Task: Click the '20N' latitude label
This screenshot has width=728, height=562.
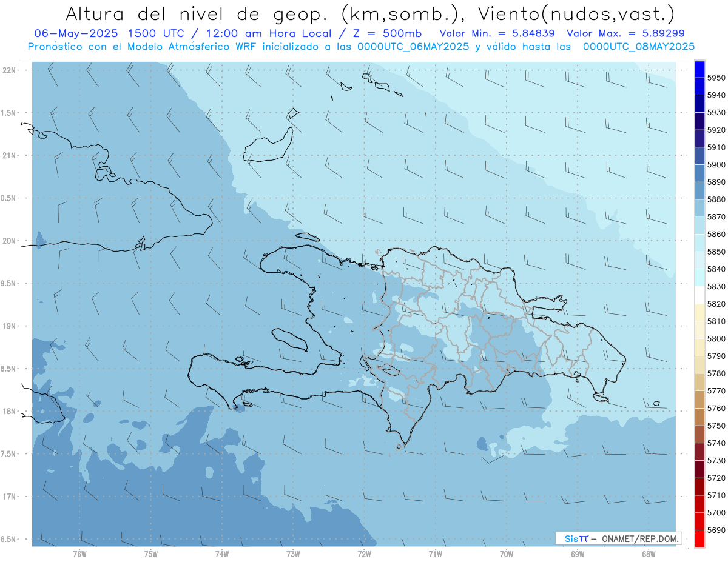Action: coord(9,241)
